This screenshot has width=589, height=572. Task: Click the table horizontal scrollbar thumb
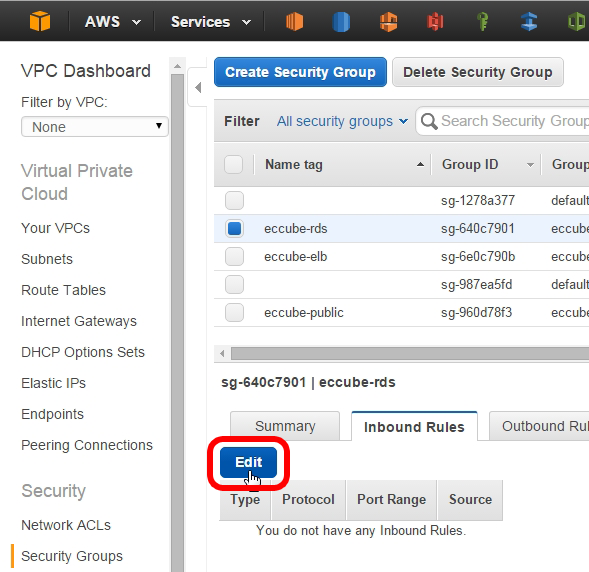pyautogui.click(x=410, y=353)
